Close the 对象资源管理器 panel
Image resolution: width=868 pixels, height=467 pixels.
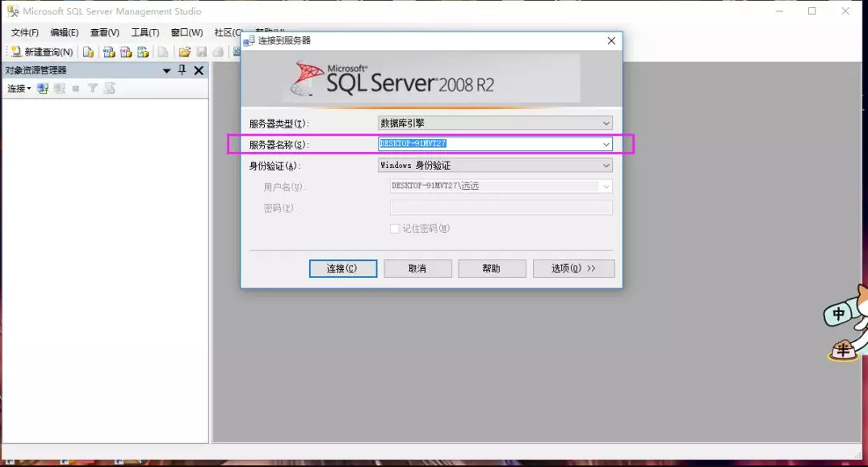pyautogui.click(x=199, y=70)
